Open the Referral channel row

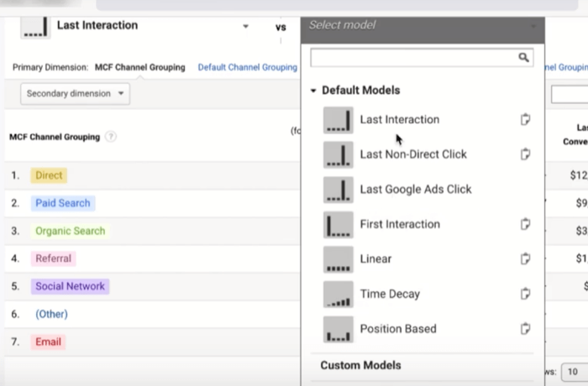tap(53, 258)
